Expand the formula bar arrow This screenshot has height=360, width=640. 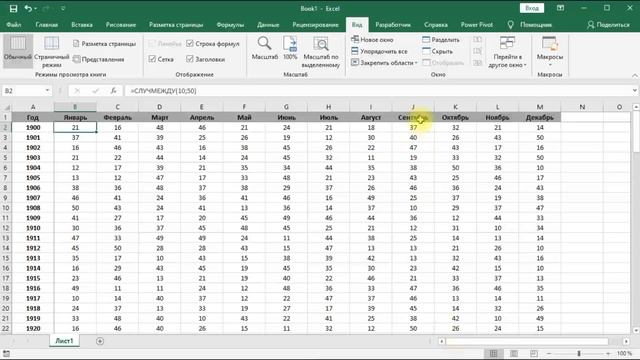(x=634, y=91)
